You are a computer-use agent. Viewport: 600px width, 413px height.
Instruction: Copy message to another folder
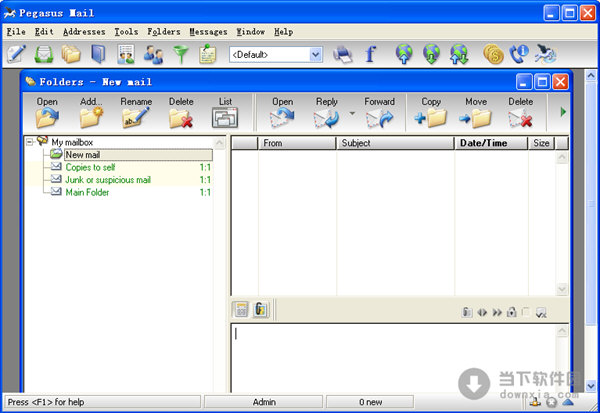coord(431,112)
